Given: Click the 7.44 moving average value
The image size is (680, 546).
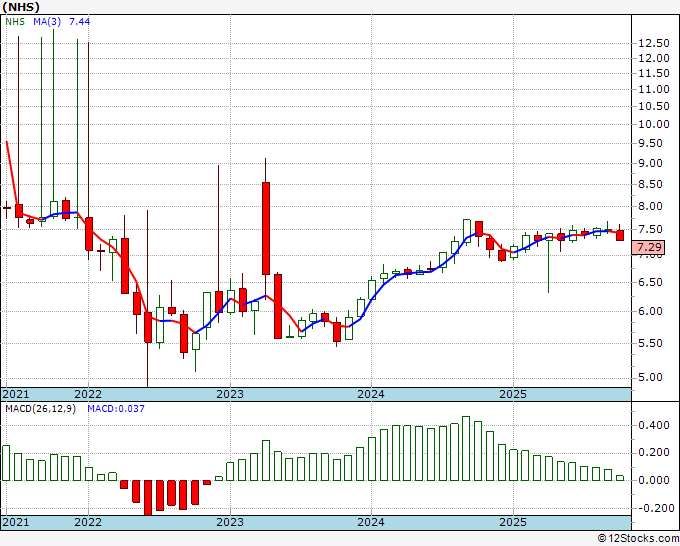Looking at the screenshot, I should (80, 21).
